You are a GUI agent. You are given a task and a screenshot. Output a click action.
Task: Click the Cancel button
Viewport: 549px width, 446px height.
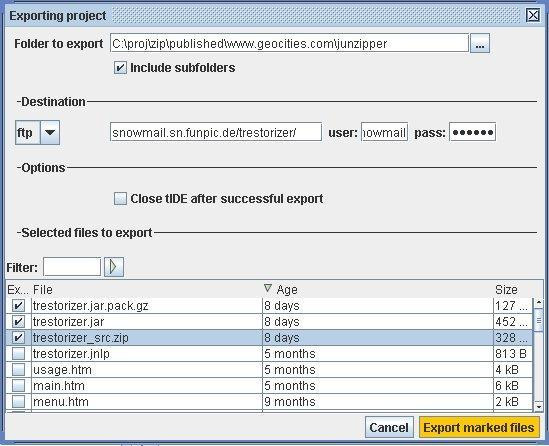tap(389, 427)
